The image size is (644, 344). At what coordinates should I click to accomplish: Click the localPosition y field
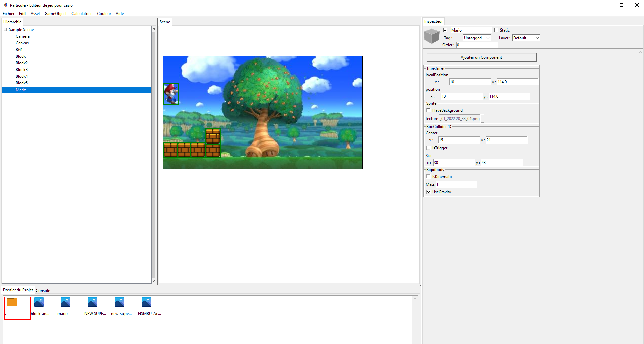click(517, 82)
